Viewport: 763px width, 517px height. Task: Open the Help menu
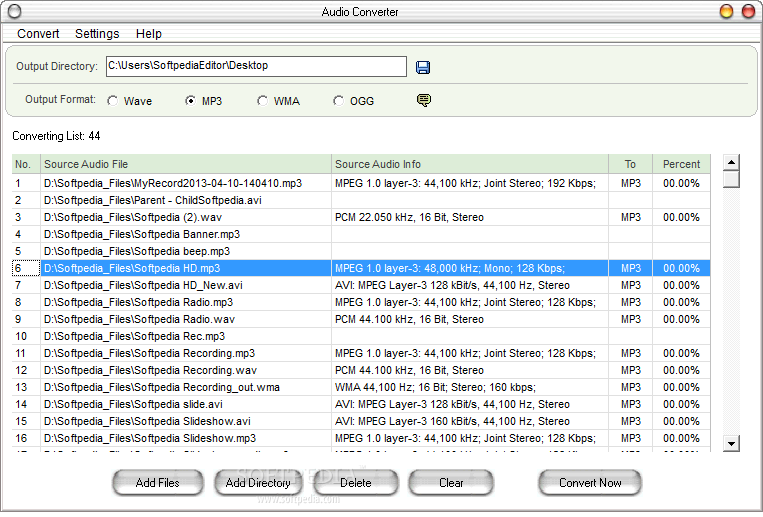(x=148, y=34)
